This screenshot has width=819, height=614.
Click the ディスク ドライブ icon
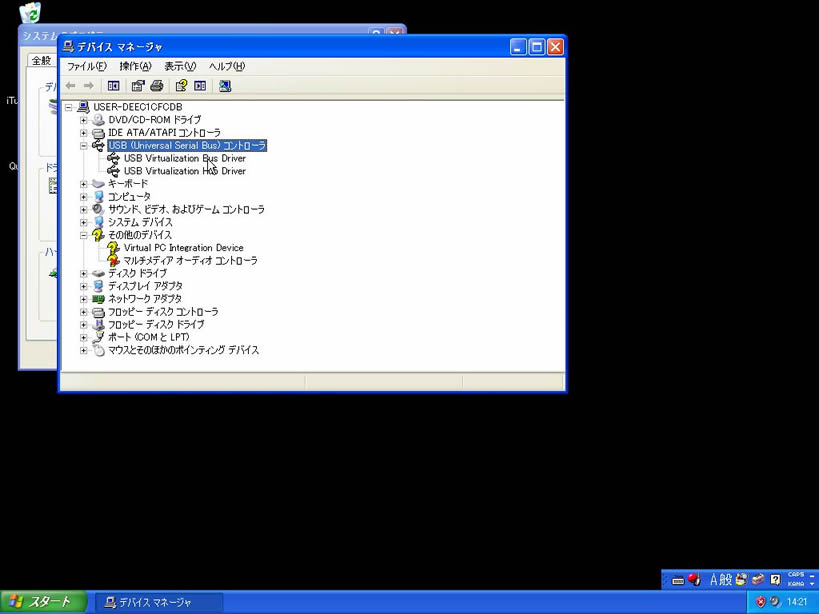98,273
